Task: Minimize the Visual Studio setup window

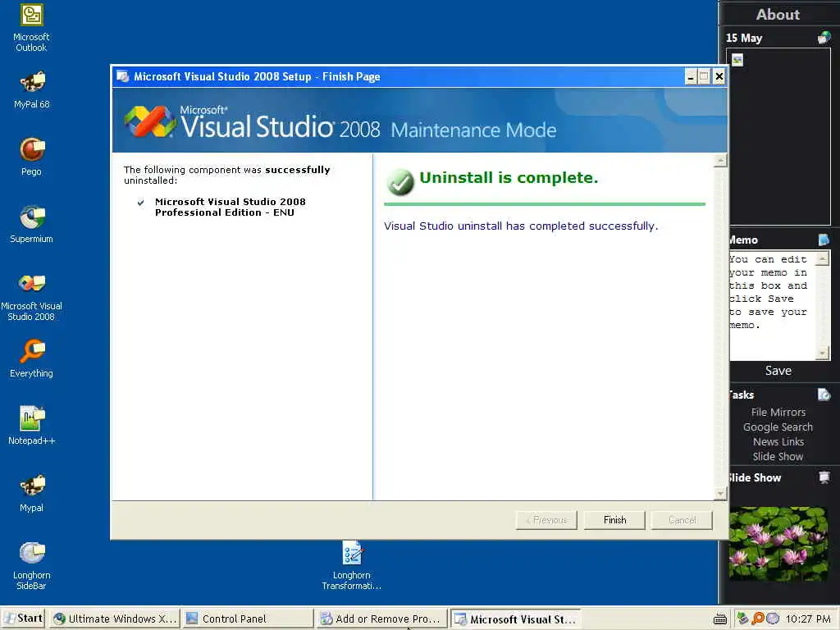Action: 691,76
